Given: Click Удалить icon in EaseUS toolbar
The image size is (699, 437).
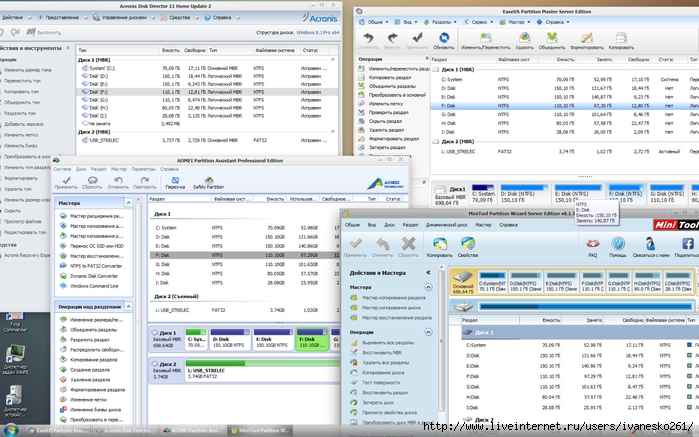Looking at the screenshot, I should click(525, 38).
